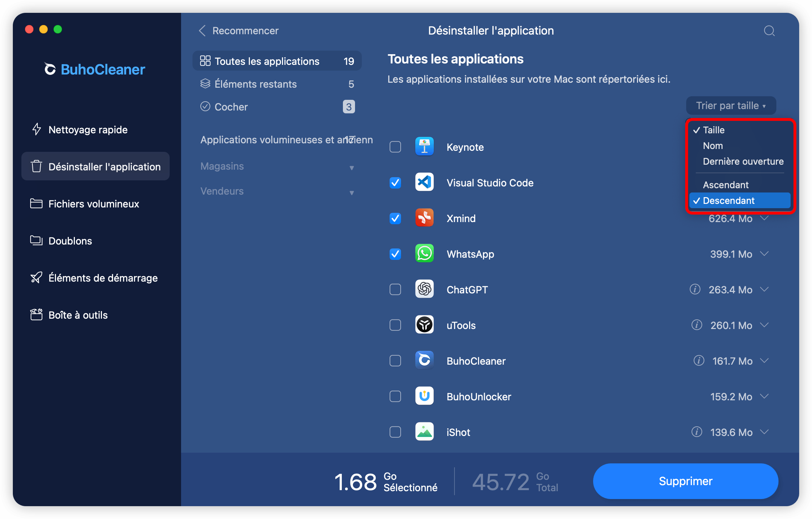The height and width of the screenshot is (519, 812).
Task: Check the uTools checkbox
Action: click(x=395, y=325)
